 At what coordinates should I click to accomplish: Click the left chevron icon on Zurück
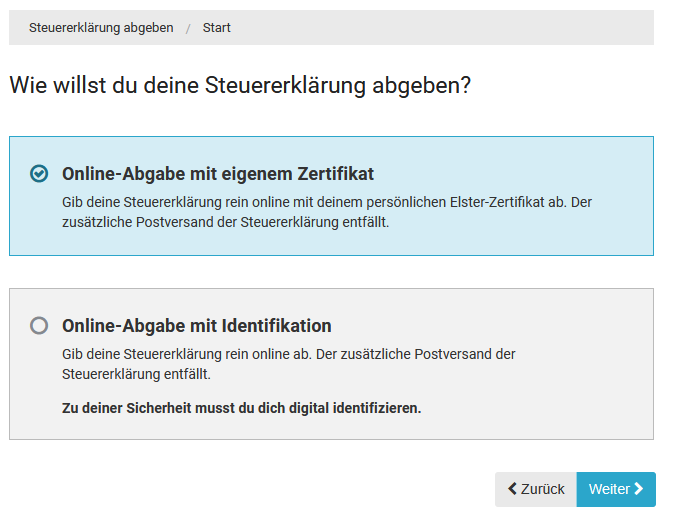pyautogui.click(x=513, y=489)
